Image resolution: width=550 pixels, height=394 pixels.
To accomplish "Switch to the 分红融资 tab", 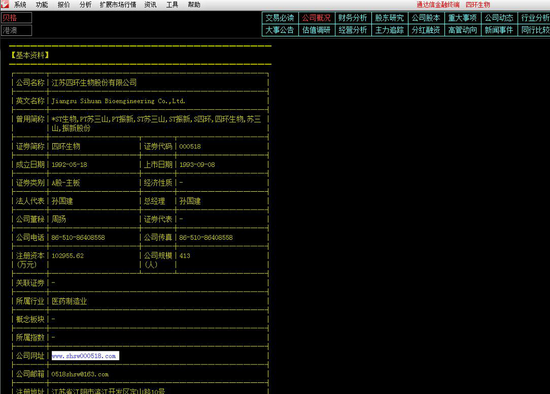I will tap(426, 30).
